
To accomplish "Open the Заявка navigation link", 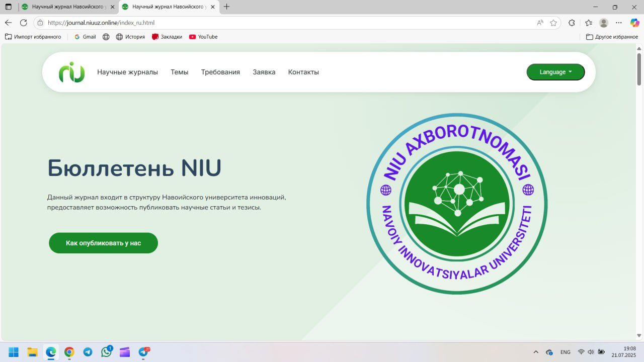I will 264,72.
